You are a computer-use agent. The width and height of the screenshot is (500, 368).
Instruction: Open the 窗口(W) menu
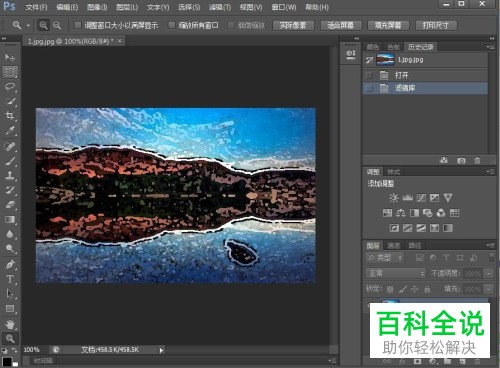tap(284, 7)
